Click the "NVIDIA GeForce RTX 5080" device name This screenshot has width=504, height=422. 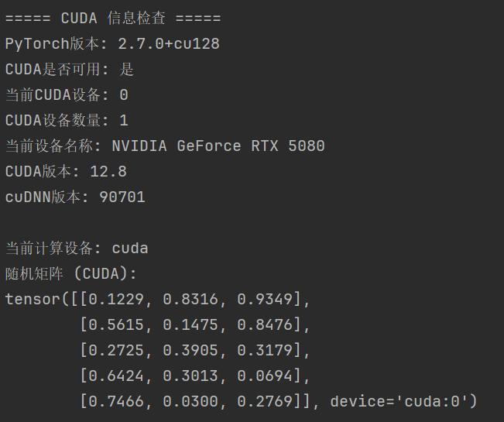(218, 146)
